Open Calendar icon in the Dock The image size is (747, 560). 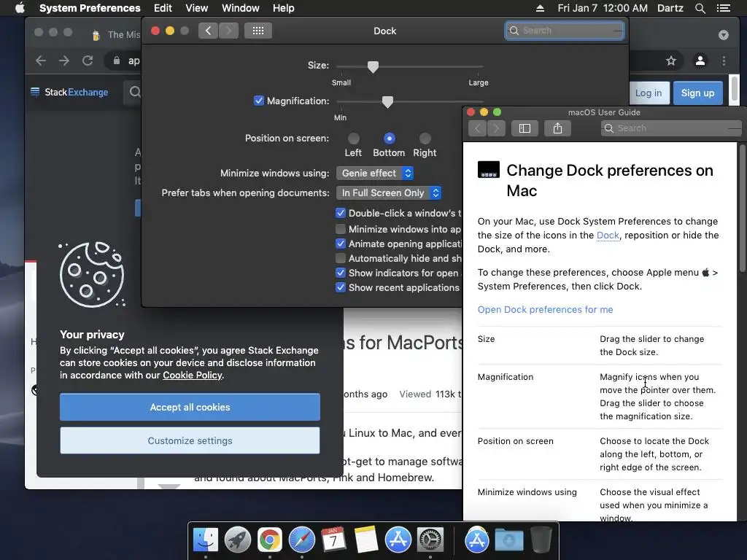(333, 540)
